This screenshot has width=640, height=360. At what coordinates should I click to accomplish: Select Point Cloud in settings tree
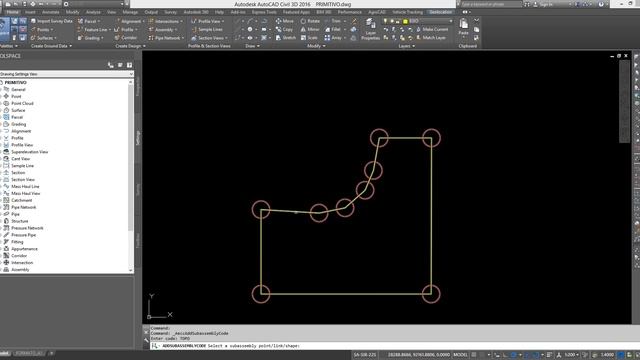pos(22,103)
